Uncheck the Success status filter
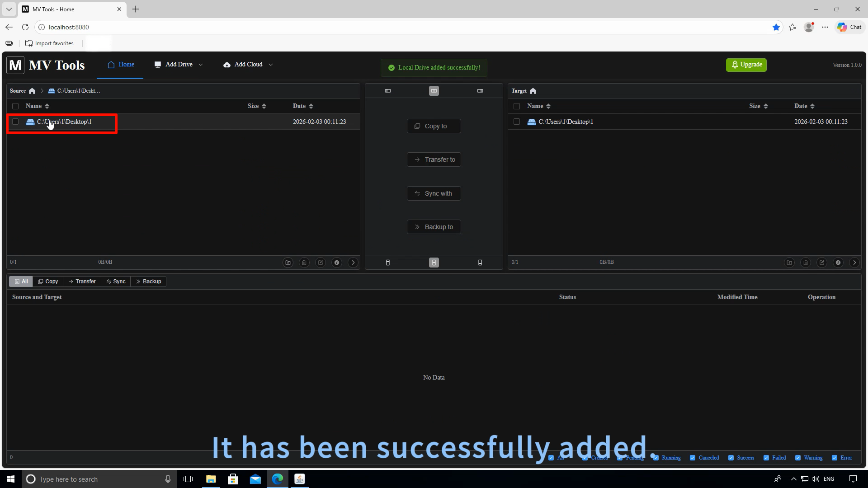Image resolution: width=868 pixels, height=488 pixels. tap(731, 458)
